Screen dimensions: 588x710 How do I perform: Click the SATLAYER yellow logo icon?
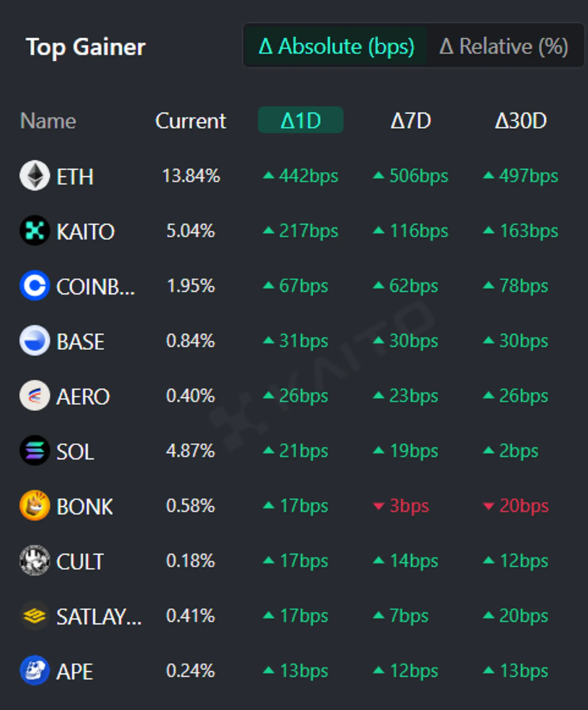pos(34,616)
